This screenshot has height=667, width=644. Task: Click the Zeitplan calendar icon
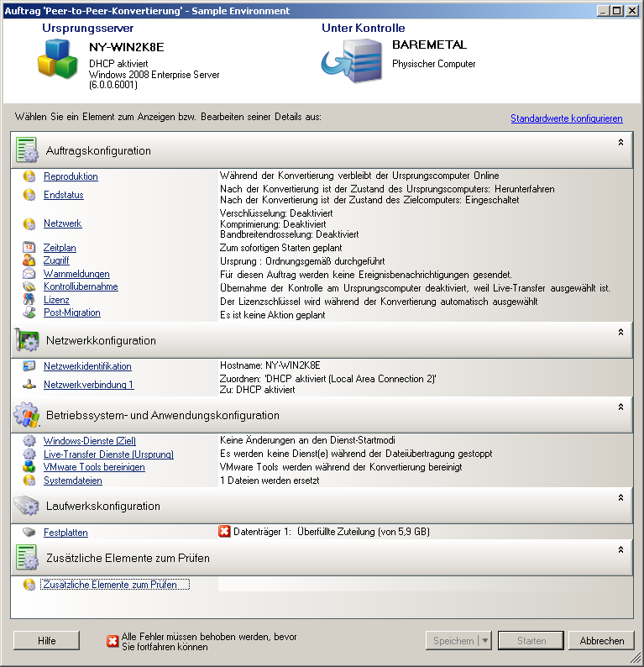tap(29, 249)
